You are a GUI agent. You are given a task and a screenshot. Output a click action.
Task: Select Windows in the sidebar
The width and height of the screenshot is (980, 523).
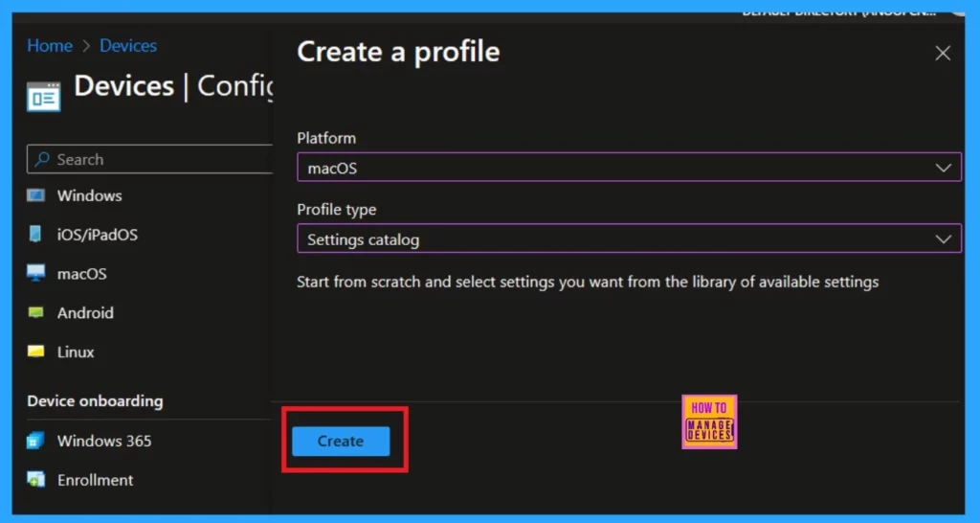pos(89,195)
